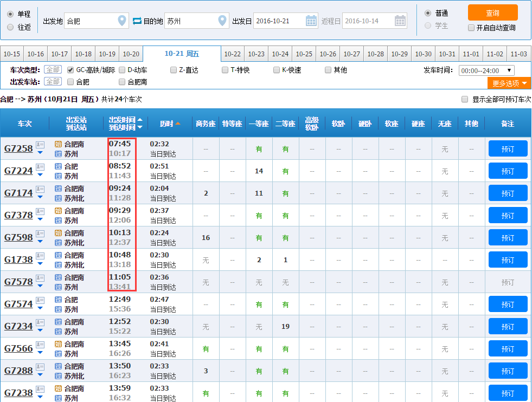Switch to the 10-20 date tab
532x402 pixels.
click(x=131, y=54)
